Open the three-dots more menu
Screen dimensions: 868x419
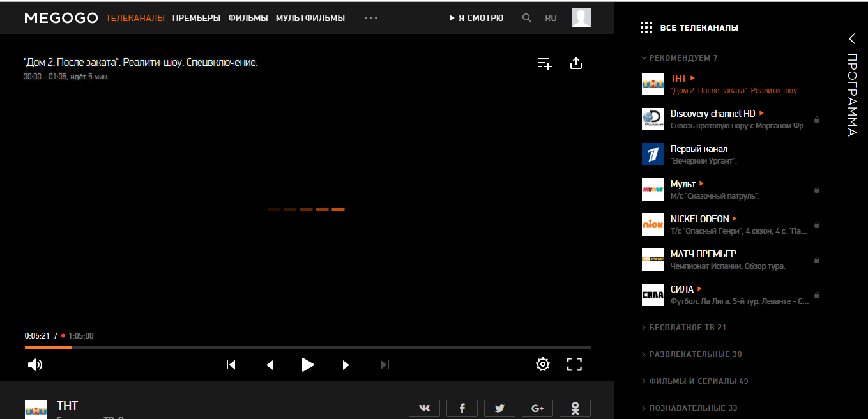tap(371, 18)
